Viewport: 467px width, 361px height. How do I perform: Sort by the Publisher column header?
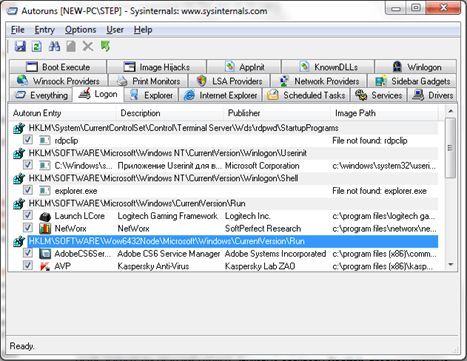[277, 113]
